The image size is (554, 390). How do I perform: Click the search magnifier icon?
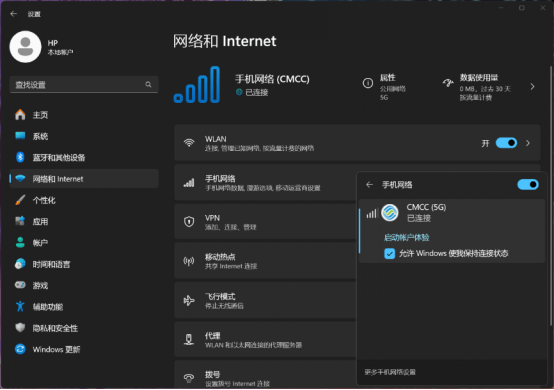point(148,84)
